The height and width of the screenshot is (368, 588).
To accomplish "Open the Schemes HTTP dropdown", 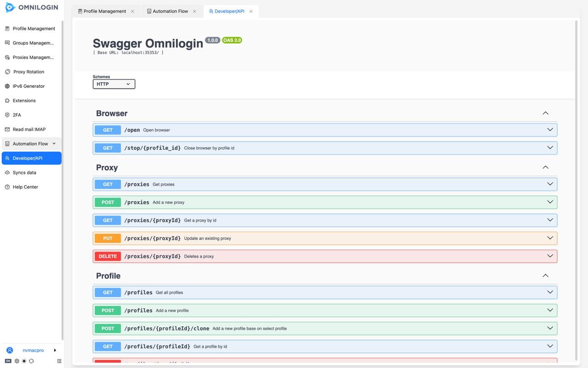I will (x=114, y=84).
